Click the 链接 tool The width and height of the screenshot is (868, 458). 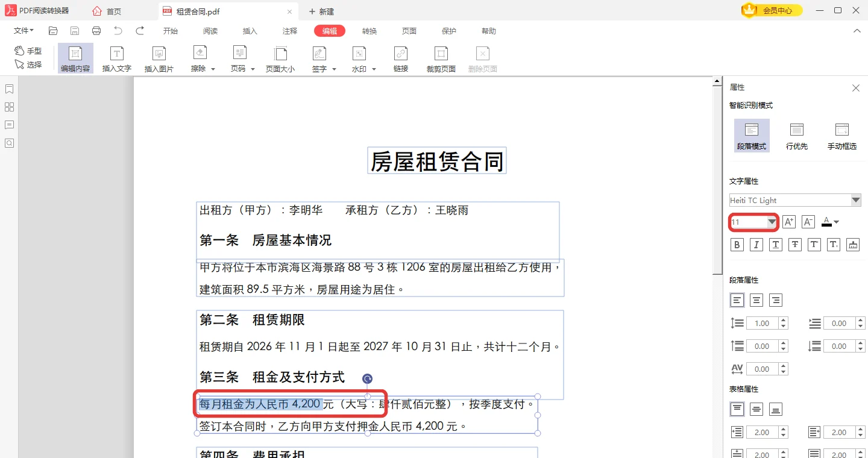coord(401,58)
